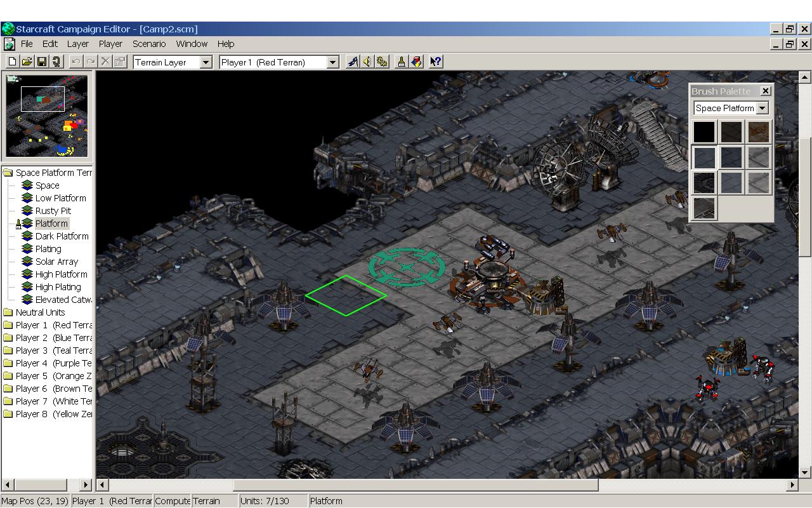Open the Layer menu
This screenshot has height=508, width=812.
[78, 44]
